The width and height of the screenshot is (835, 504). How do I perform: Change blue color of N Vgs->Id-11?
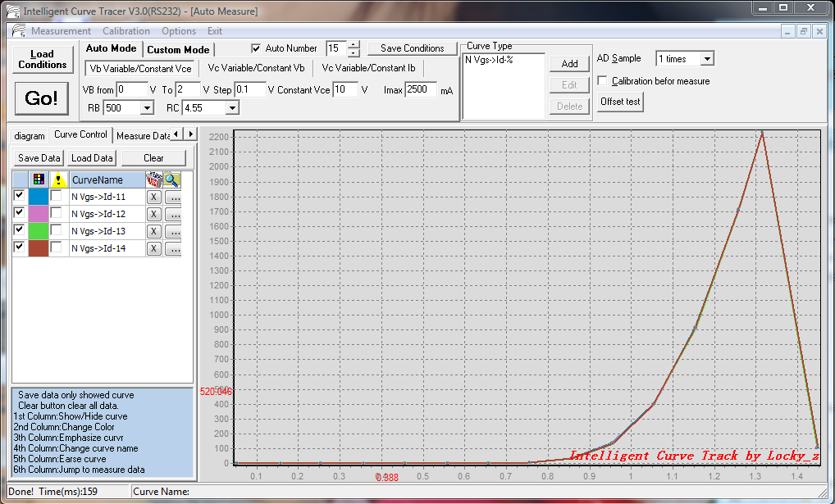pyautogui.click(x=39, y=197)
